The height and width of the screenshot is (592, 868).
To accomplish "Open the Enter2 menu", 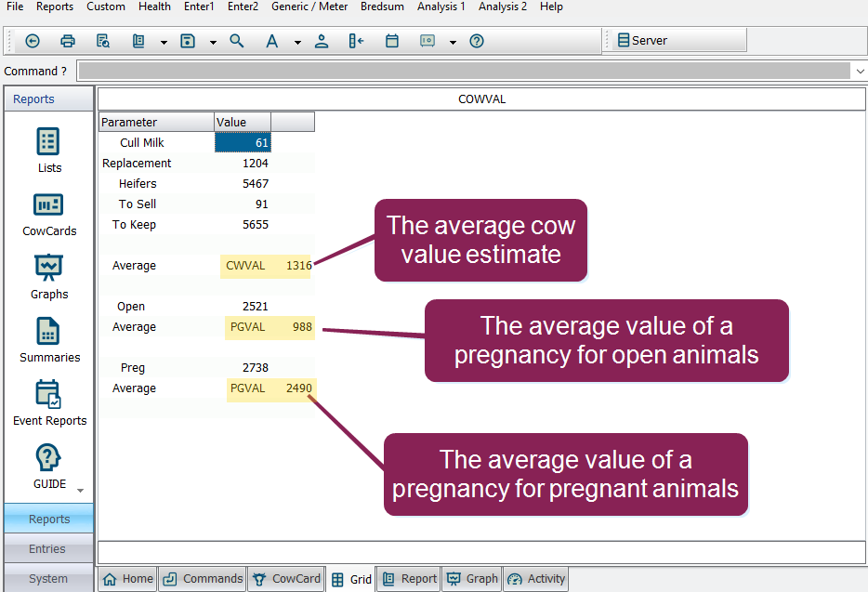I will [x=243, y=7].
